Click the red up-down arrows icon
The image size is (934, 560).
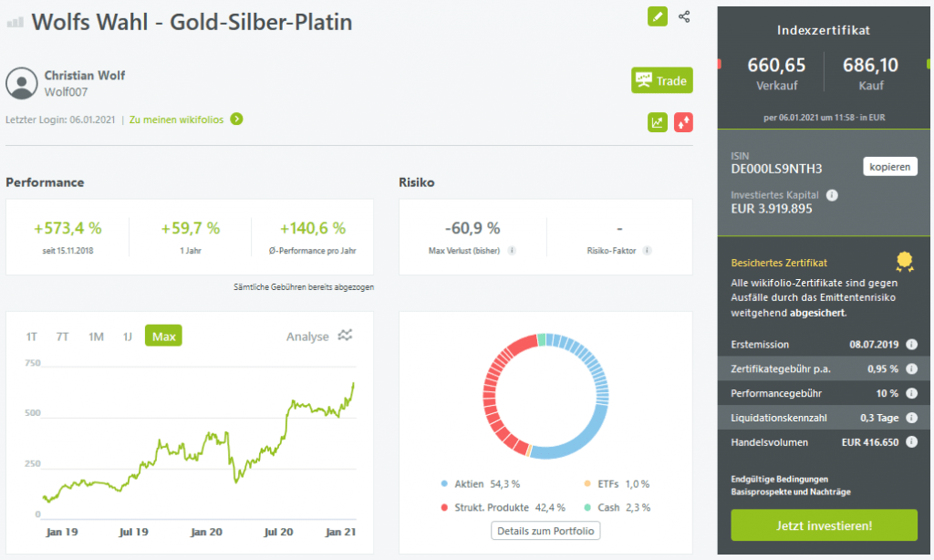(683, 122)
